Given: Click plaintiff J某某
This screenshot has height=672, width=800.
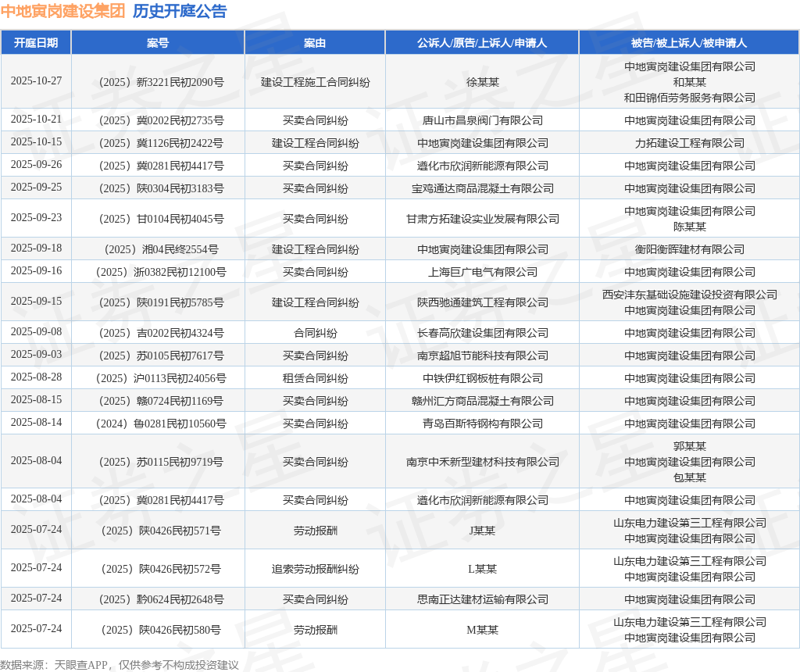Looking at the screenshot, I should coord(483,531).
